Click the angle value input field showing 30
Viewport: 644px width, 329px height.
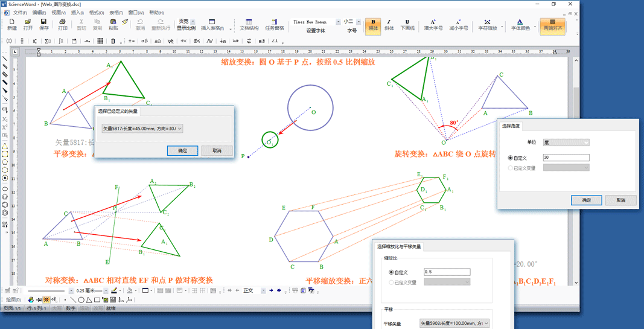(566, 158)
